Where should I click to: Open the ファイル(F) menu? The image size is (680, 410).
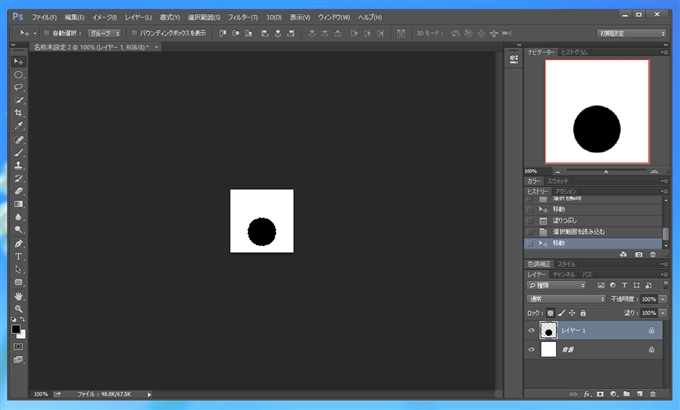pyautogui.click(x=44, y=17)
